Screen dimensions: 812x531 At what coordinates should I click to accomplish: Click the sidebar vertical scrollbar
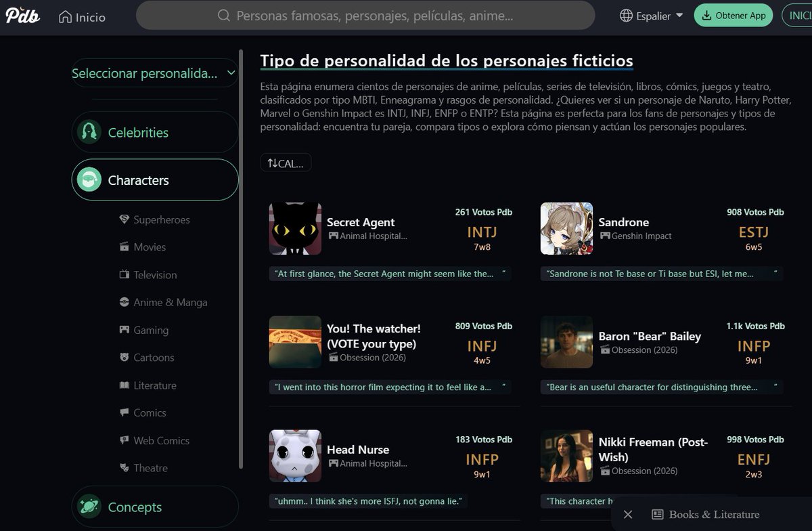click(x=241, y=257)
